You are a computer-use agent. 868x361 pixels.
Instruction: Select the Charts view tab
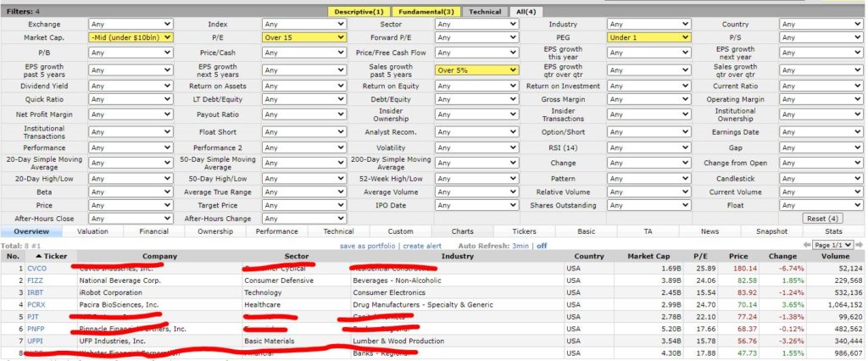point(462,231)
